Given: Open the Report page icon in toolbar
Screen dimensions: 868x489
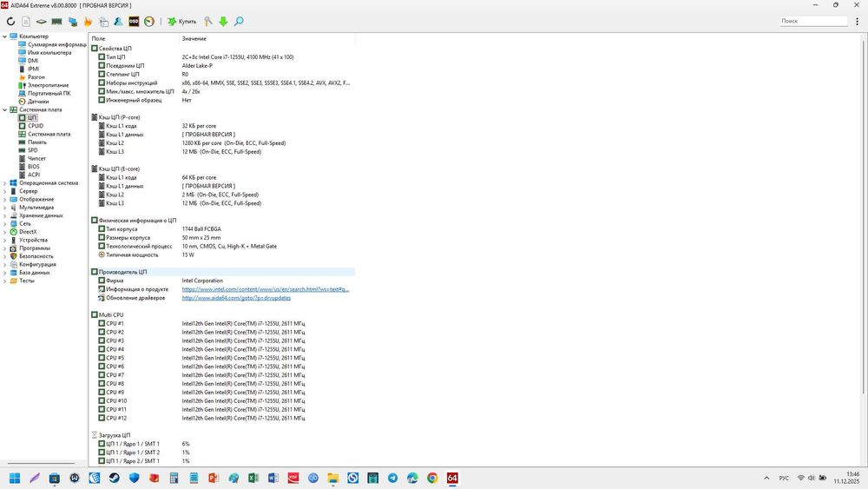Looking at the screenshot, I should click(26, 22).
